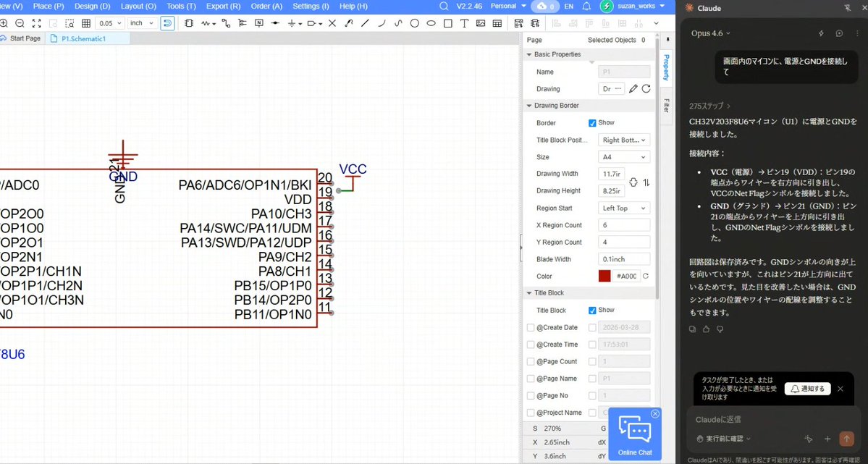Image resolution: width=868 pixels, height=464 pixels.
Task: Place a component with the chip icon
Action: coord(189,23)
